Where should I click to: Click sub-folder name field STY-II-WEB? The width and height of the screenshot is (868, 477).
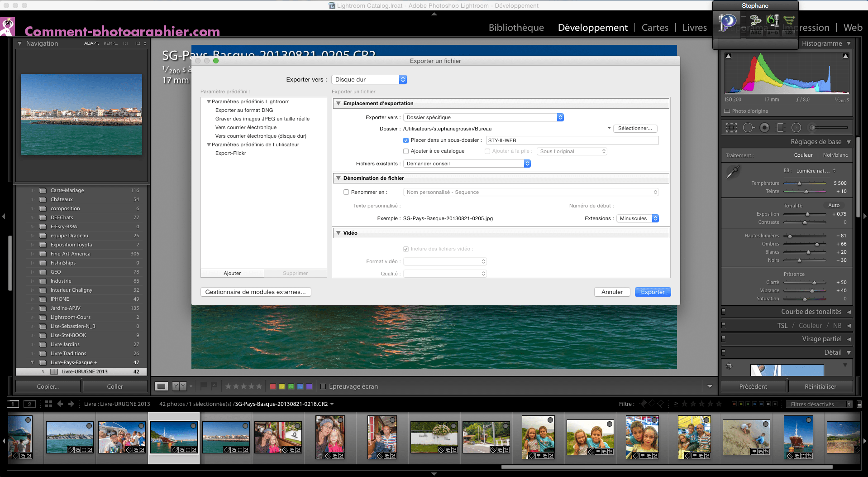click(572, 140)
